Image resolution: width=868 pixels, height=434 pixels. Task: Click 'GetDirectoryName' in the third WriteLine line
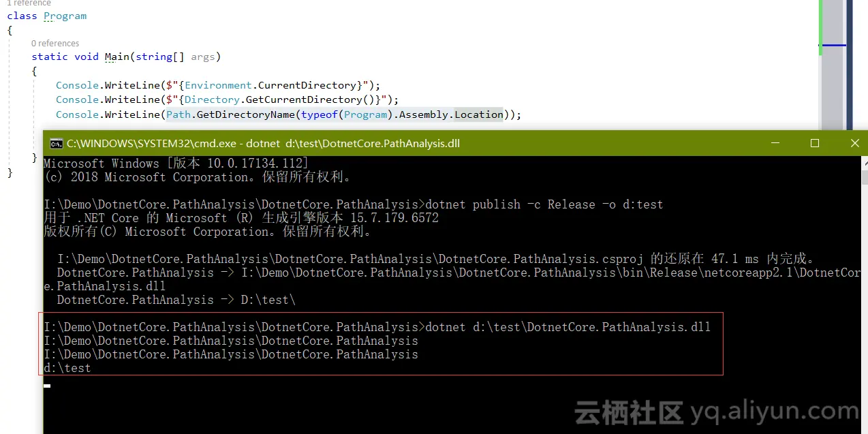245,114
